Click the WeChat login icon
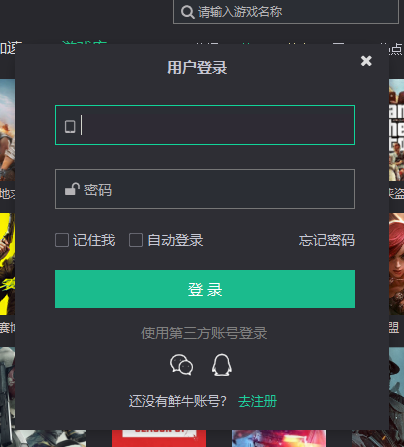The image size is (404, 447). pos(181,365)
